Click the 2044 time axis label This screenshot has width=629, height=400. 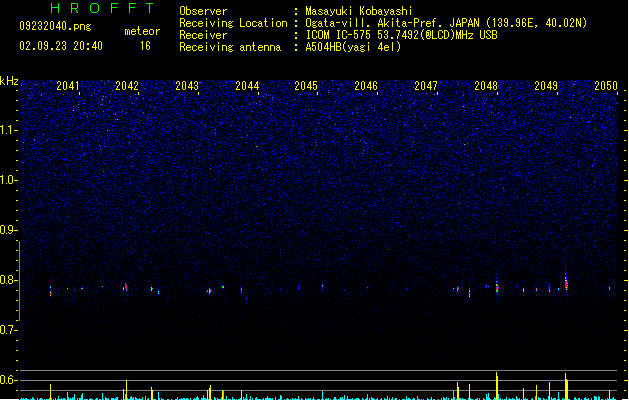click(247, 86)
